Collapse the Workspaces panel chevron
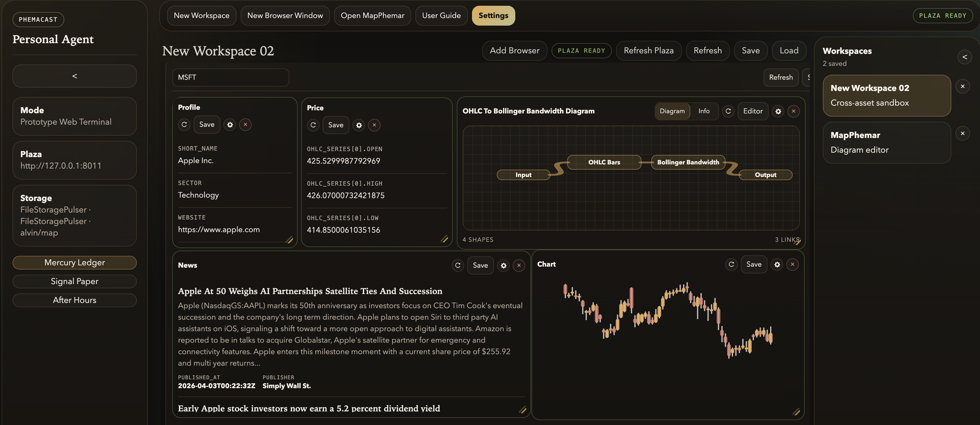Image resolution: width=980 pixels, height=425 pixels. 964,57
